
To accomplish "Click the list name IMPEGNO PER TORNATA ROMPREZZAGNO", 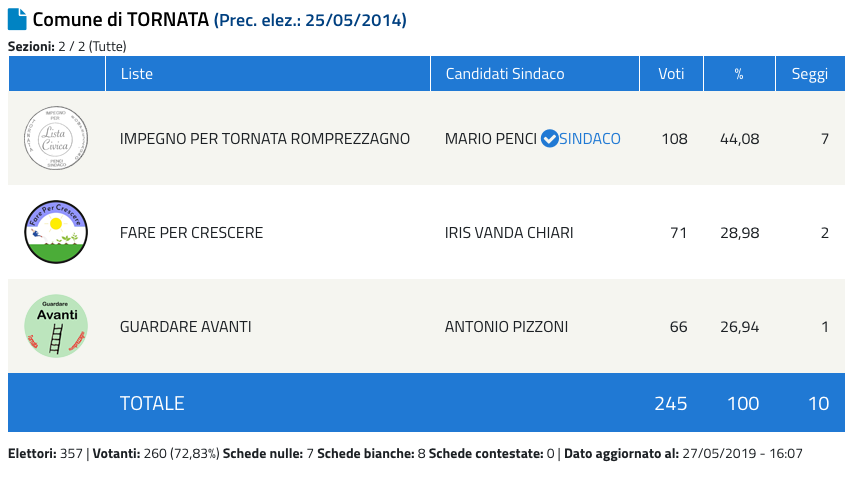I will point(264,139).
